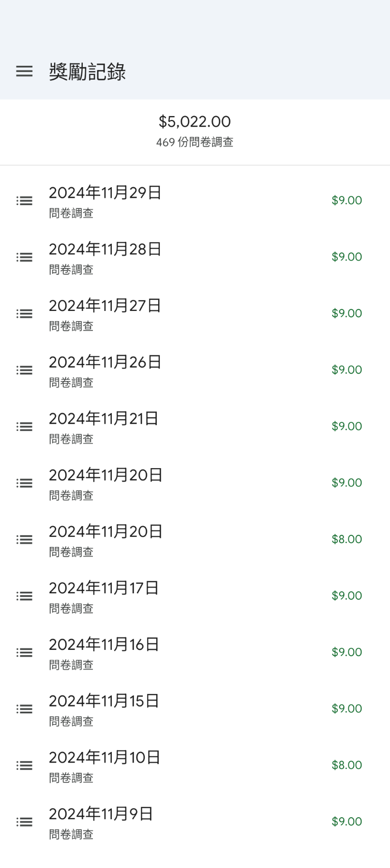The width and height of the screenshot is (390, 868).
Task: Tap $9.00 amount for 2024年11月29日
Action: (x=346, y=200)
